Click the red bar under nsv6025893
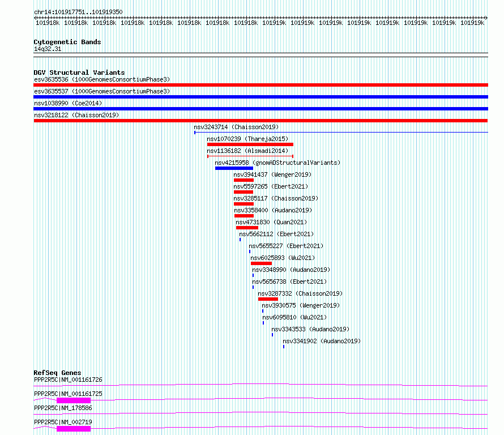The image size is (504, 435). 261,263
